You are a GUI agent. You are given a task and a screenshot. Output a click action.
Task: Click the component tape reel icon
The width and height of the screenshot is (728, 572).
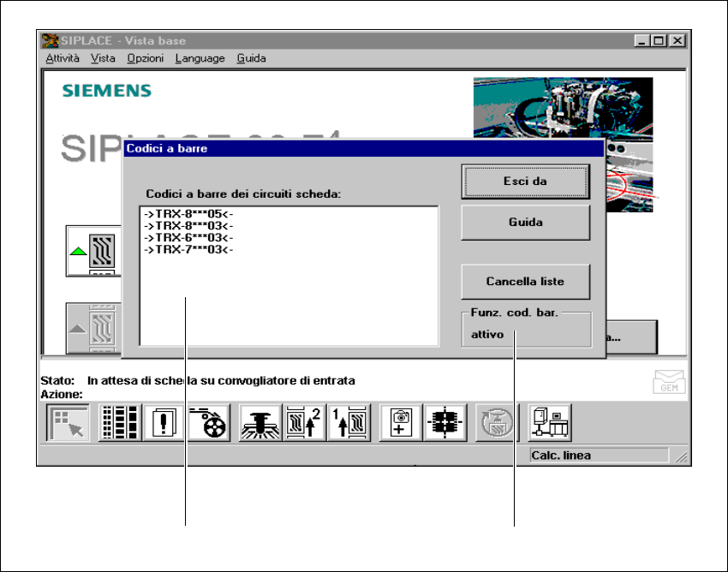point(208,422)
